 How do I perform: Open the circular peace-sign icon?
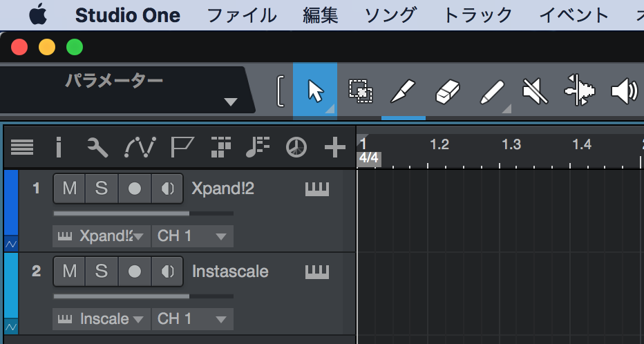(296, 147)
